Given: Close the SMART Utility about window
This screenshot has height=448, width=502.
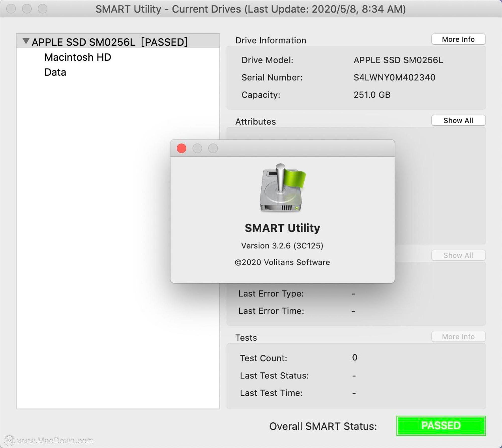Looking at the screenshot, I should (181, 148).
